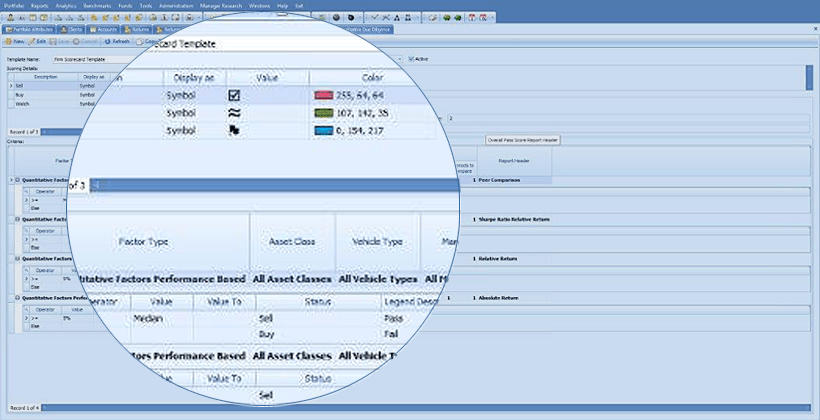Open the Analytics menu
This screenshot has width=820, height=420.
click(x=65, y=5)
